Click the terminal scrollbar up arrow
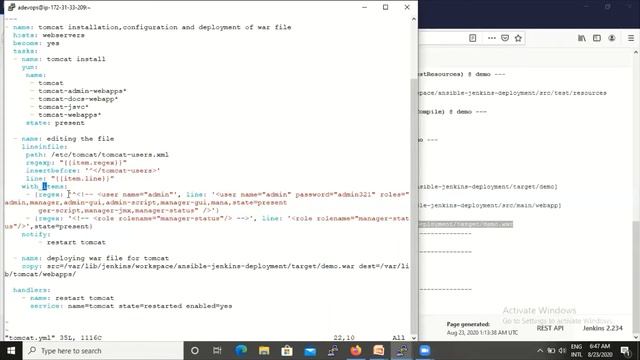The width and height of the screenshot is (640, 360). click(x=413, y=19)
